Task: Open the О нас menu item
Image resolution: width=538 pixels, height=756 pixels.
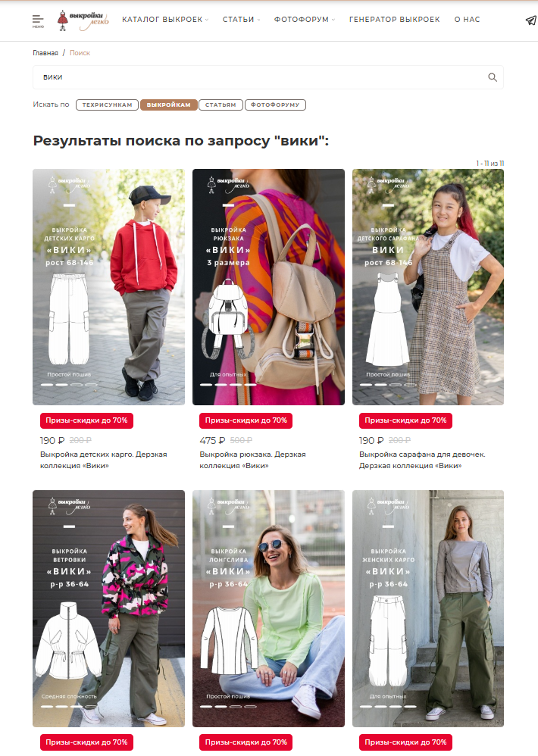Action: pyautogui.click(x=467, y=19)
